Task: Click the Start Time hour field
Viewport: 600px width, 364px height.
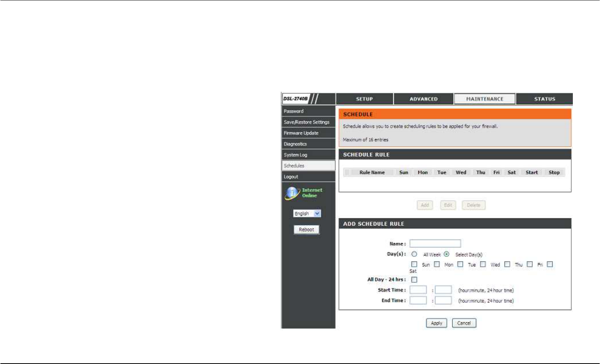Action: pos(418,290)
